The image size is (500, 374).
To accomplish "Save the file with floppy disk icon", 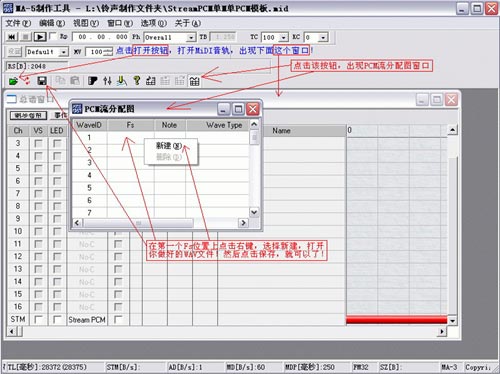I will point(42,81).
